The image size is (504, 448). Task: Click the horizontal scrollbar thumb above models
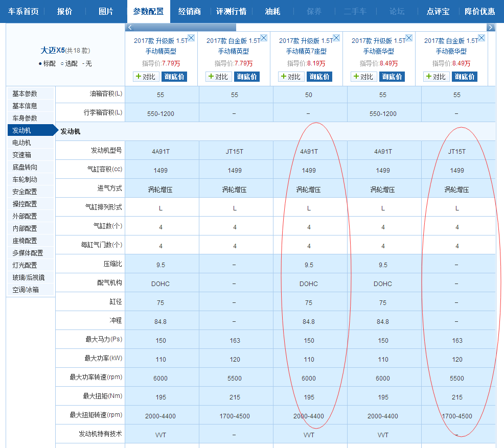(x=185, y=27)
